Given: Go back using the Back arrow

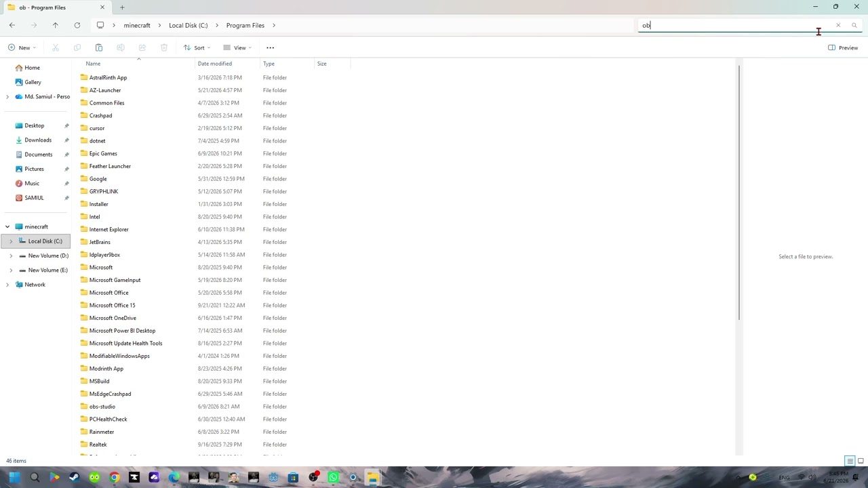Looking at the screenshot, I should point(12,25).
